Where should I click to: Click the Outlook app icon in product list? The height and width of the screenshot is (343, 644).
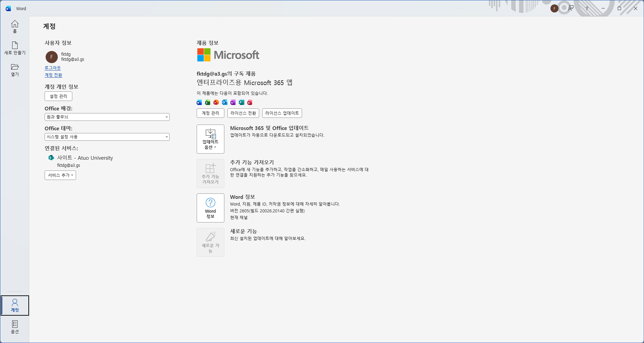click(225, 102)
